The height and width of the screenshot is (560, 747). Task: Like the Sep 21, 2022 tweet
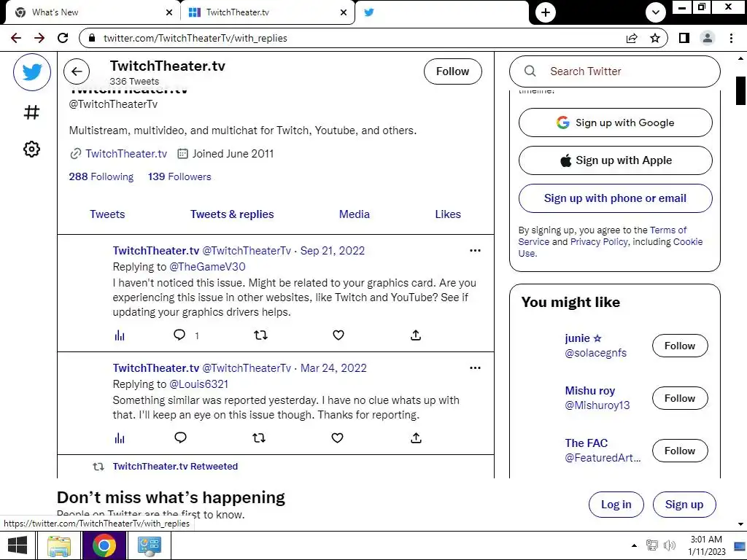tap(338, 335)
